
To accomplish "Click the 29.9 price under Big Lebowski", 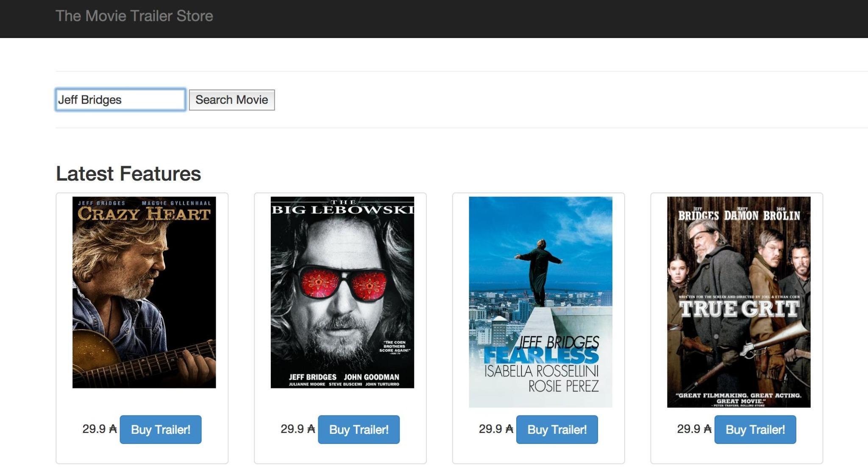I will point(292,429).
